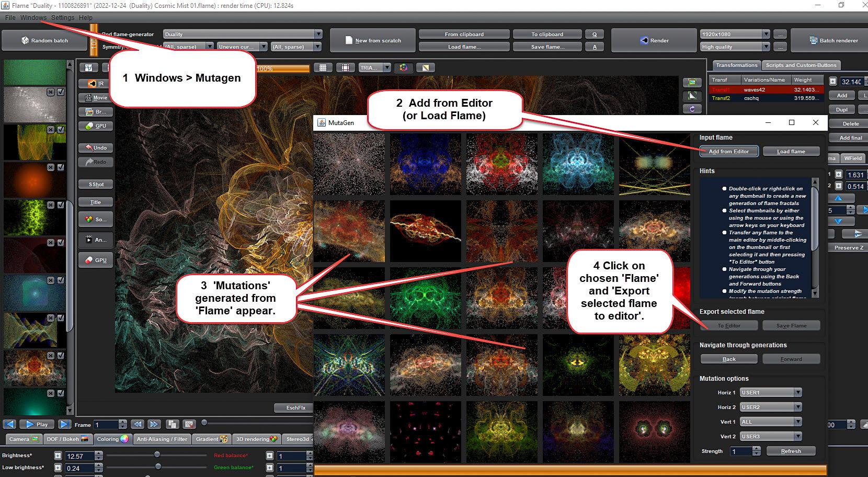
Task: Jump to the first frame arrow icon
Action: click(x=10, y=424)
